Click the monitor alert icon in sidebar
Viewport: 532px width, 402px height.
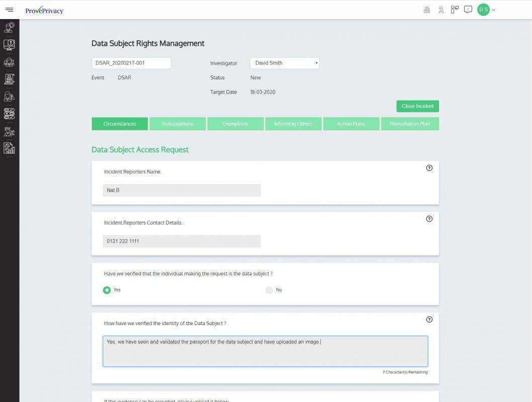click(9, 45)
